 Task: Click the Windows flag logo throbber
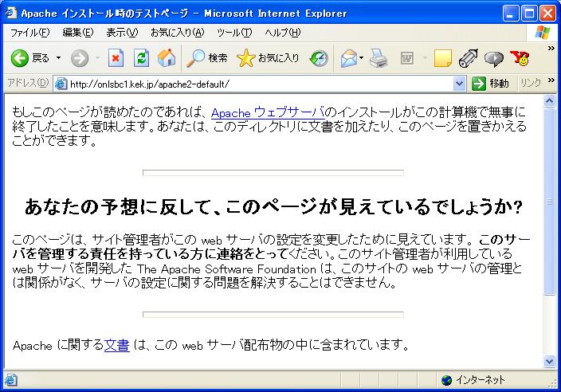point(543,33)
